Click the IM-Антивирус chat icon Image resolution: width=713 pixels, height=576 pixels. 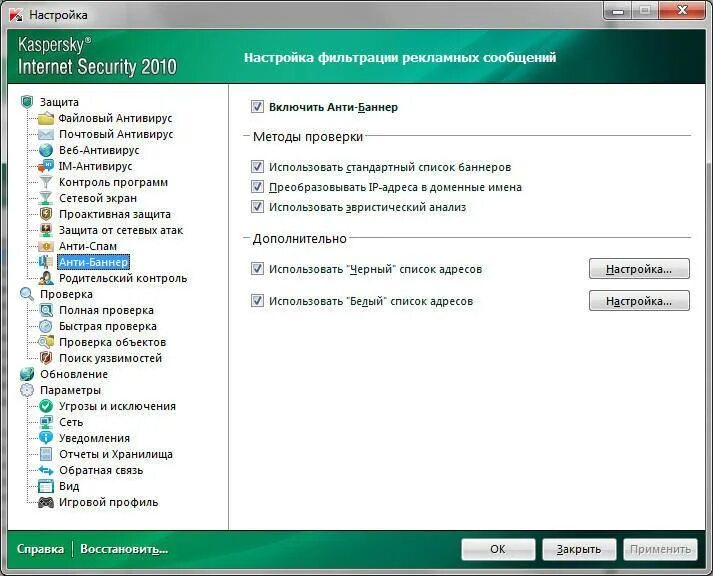click(x=45, y=166)
